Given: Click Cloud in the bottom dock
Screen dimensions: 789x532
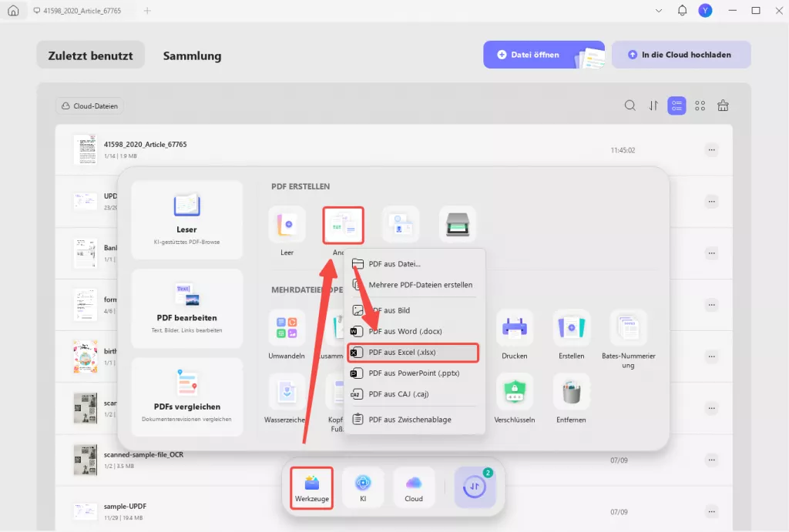Looking at the screenshot, I should 414,488.
